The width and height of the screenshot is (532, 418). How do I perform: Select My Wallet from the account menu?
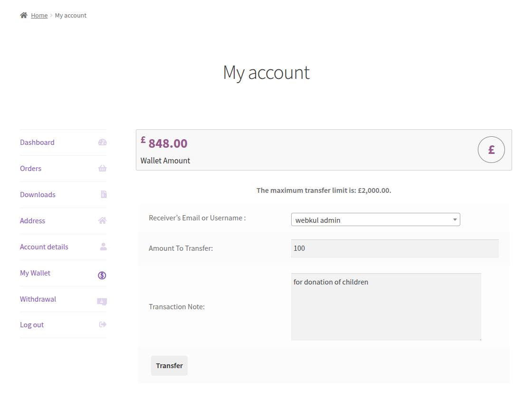click(x=35, y=273)
